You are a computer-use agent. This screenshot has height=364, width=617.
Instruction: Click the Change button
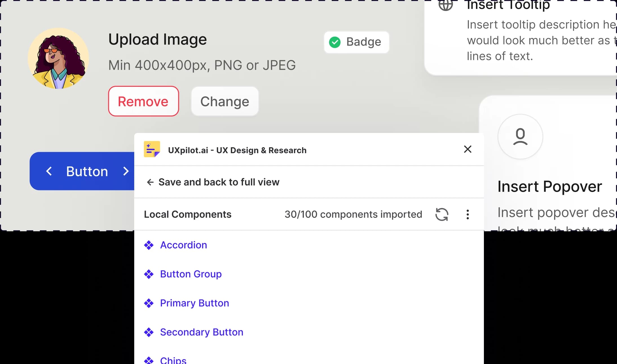pos(224,101)
